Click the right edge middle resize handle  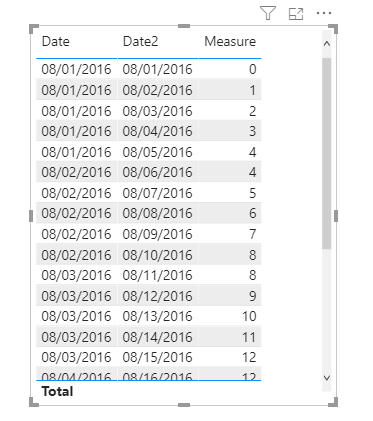[x=336, y=216]
